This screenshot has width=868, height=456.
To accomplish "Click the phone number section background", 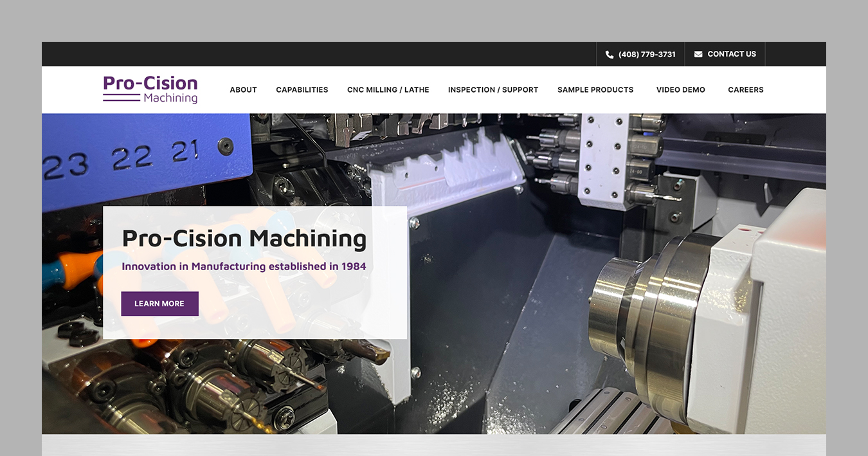I will click(640, 54).
